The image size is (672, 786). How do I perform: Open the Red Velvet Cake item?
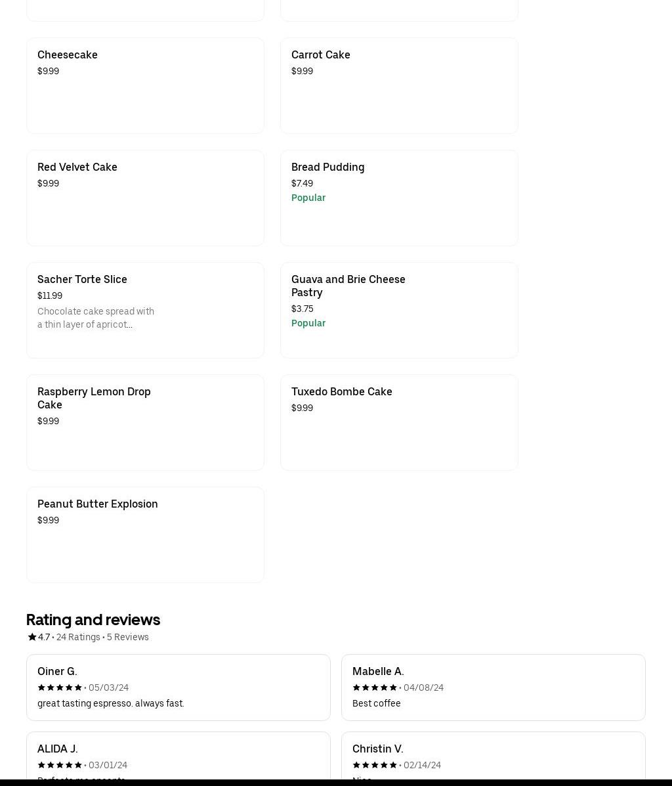145,198
